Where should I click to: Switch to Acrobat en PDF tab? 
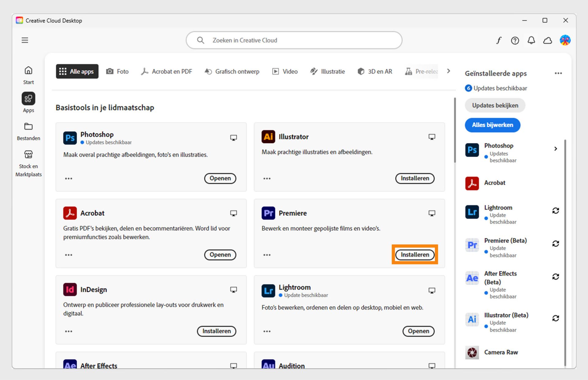tap(166, 71)
